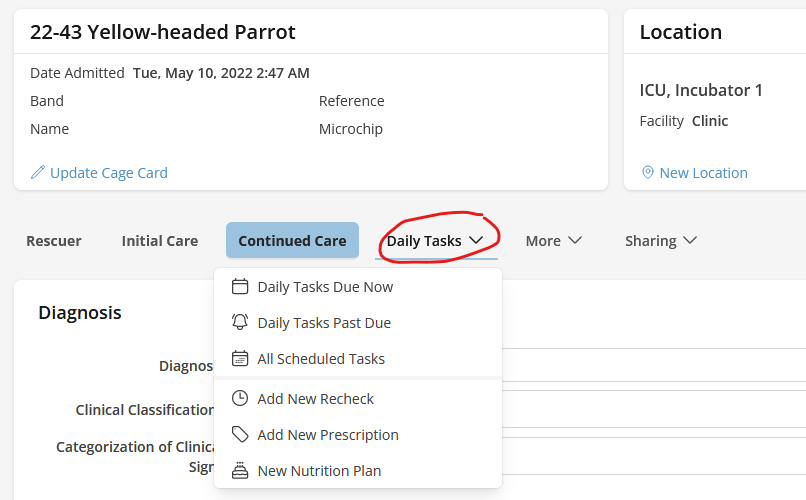Expand the More dropdown menu
Viewport: 806px width, 500px height.
[554, 241]
